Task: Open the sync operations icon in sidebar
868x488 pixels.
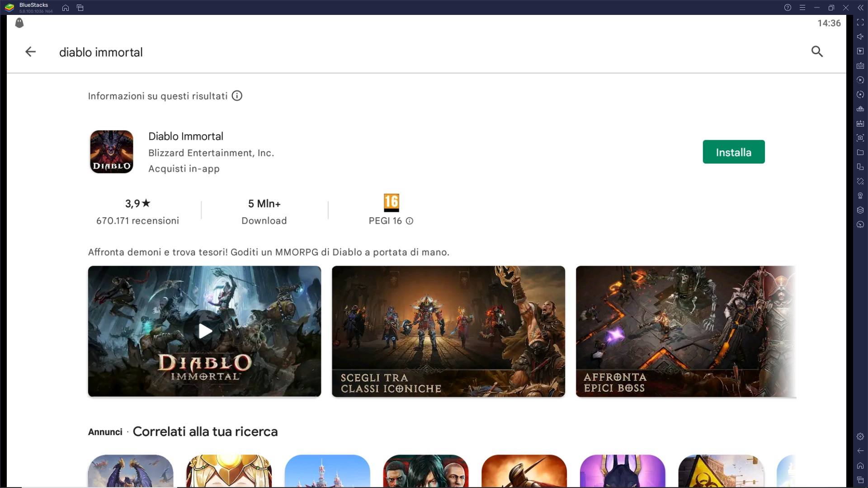Action: click(x=860, y=94)
